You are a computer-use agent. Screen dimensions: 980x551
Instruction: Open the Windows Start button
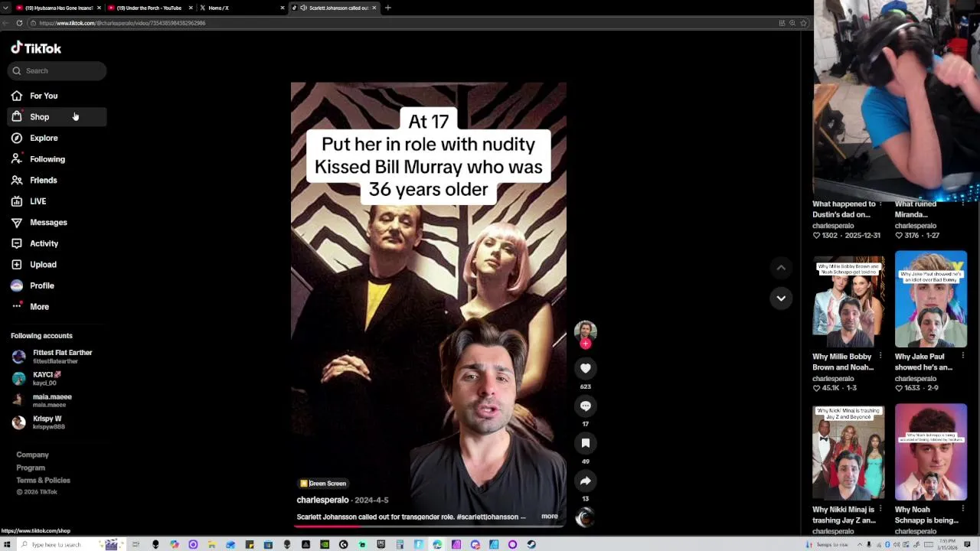pos(7,544)
